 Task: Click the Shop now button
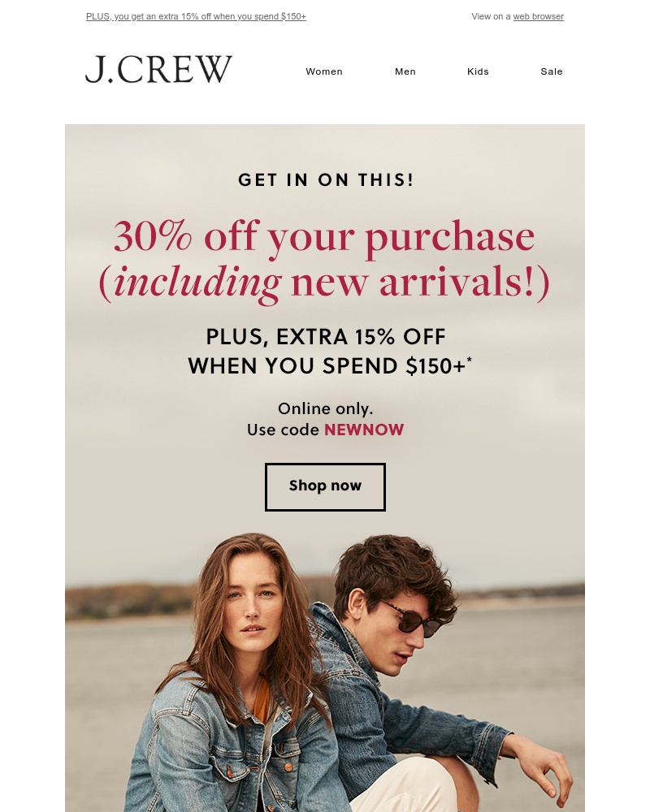click(325, 486)
